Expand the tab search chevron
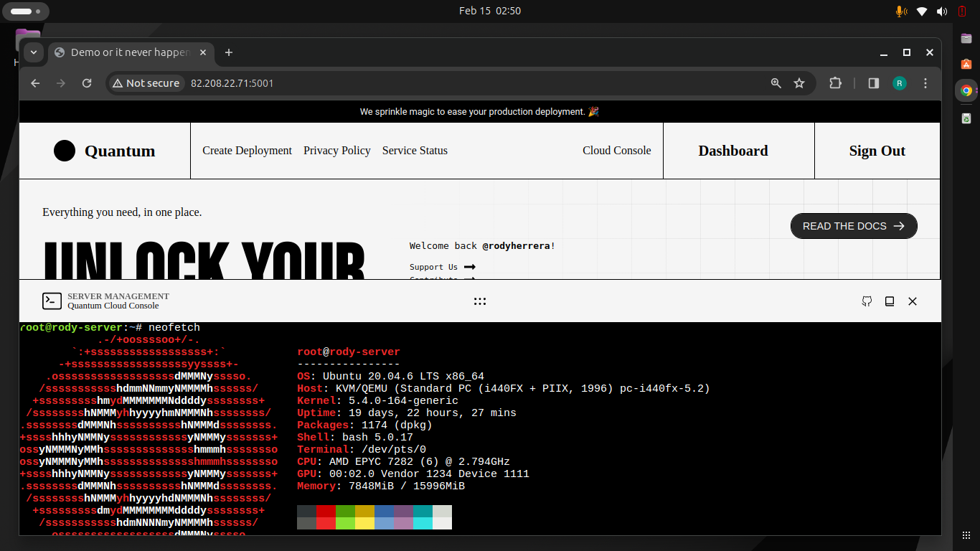This screenshot has height=551, width=980. click(x=33, y=52)
